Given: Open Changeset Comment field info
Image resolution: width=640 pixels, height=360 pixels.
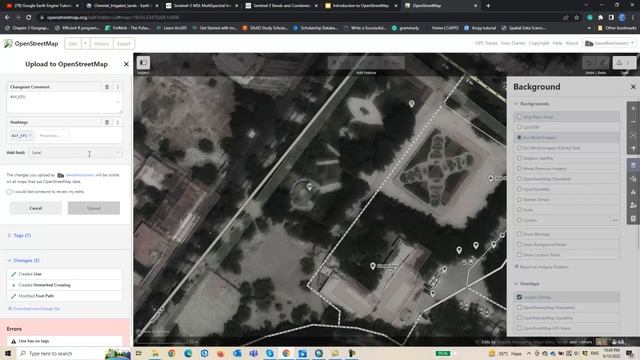Looking at the screenshot, I should click(x=118, y=87).
